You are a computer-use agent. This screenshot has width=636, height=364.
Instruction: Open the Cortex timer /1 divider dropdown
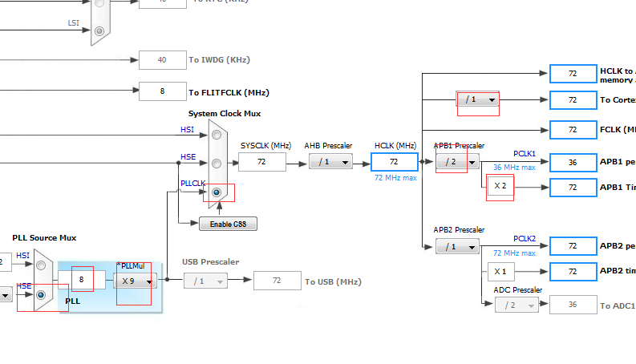coord(477,99)
